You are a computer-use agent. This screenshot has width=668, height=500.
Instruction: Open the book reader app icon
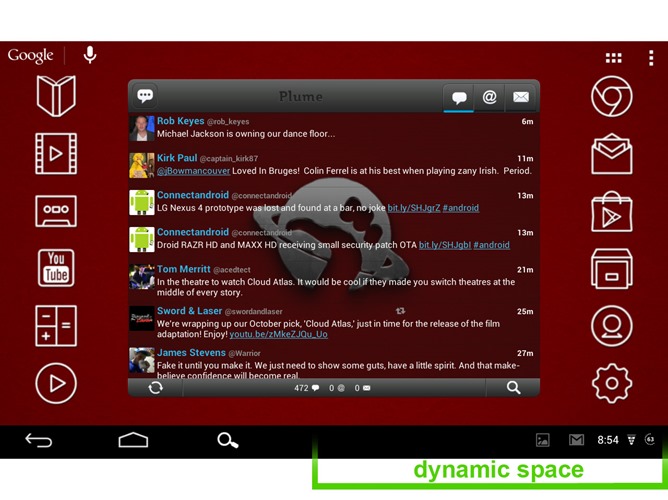[x=56, y=97]
